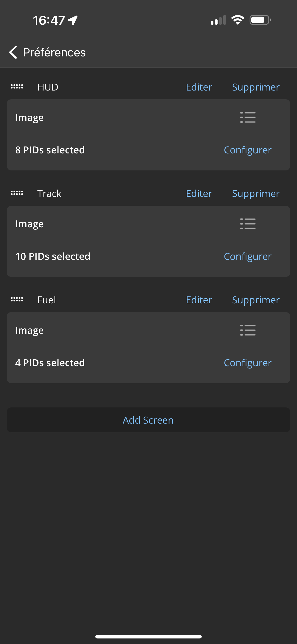Tap the Wi-Fi status icon
The image size is (297, 644).
(x=238, y=20)
